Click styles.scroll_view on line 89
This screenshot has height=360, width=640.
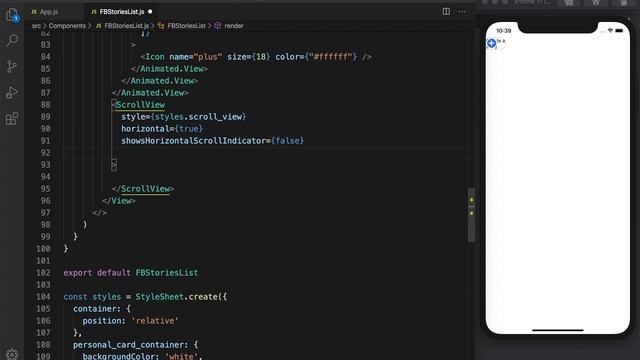pos(198,117)
